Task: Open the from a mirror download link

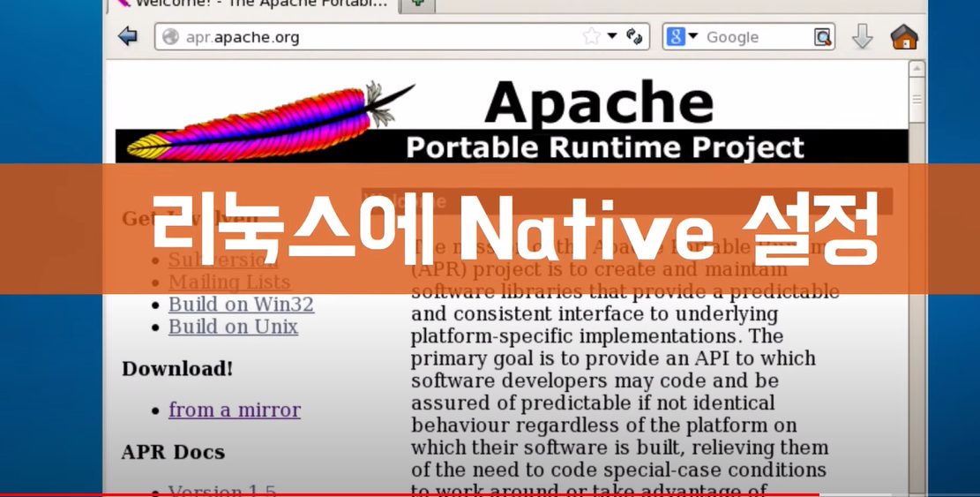Action: [x=235, y=410]
